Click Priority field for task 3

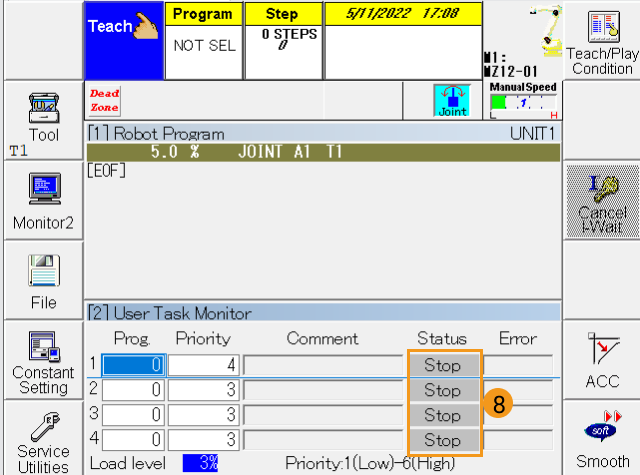tap(204, 415)
